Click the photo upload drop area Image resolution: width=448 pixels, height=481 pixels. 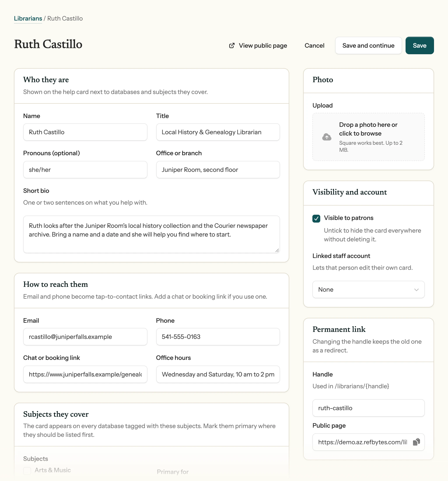tap(368, 137)
